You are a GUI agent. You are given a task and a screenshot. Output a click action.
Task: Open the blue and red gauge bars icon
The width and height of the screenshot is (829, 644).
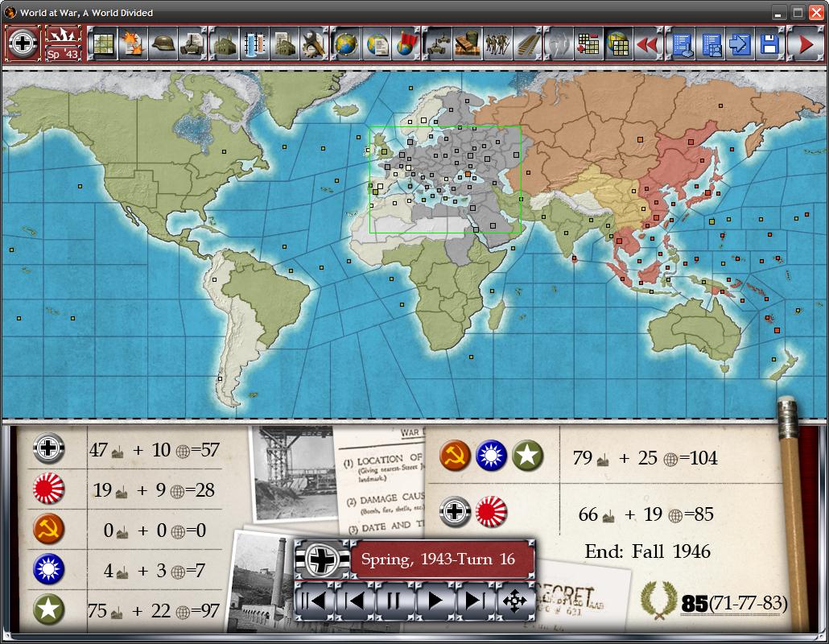255,43
